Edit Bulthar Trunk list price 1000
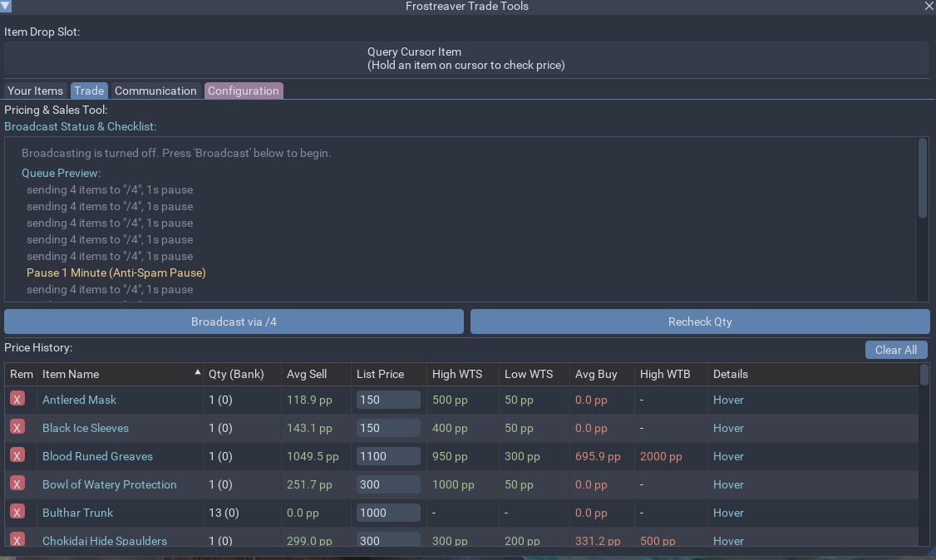This screenshot has width=936, height=560. click(388, 513)
